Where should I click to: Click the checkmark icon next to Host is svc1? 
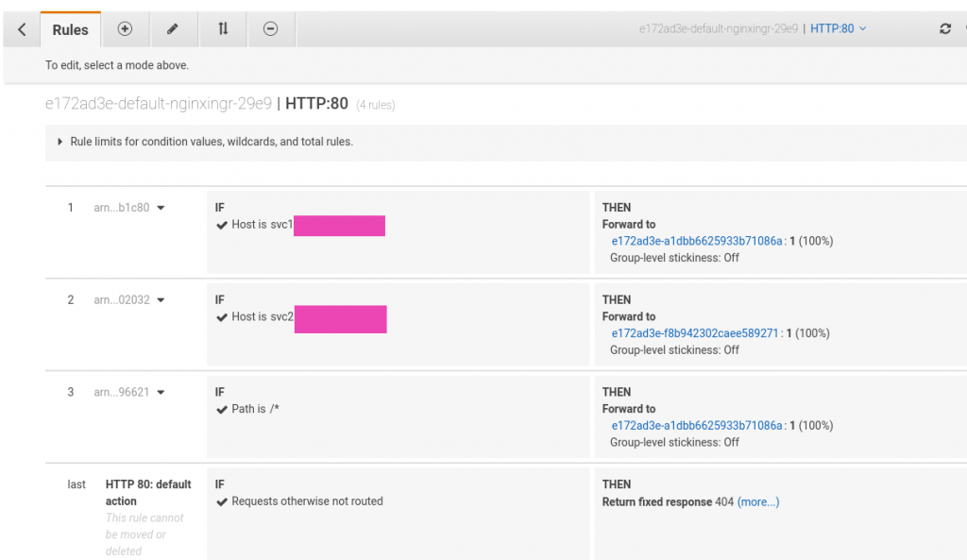click(x=221, y=226)
